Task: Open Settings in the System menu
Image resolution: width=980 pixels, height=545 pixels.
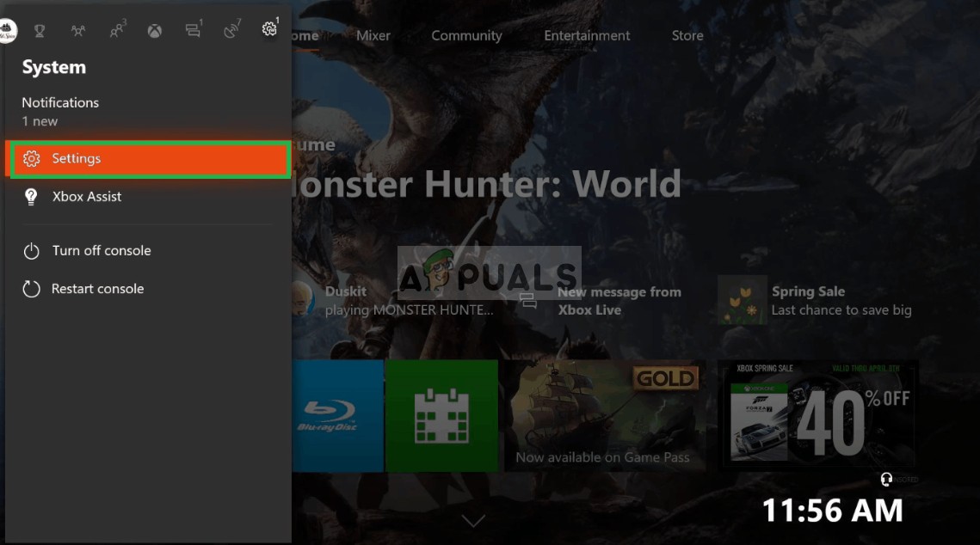Action: [x=150, y=159]
